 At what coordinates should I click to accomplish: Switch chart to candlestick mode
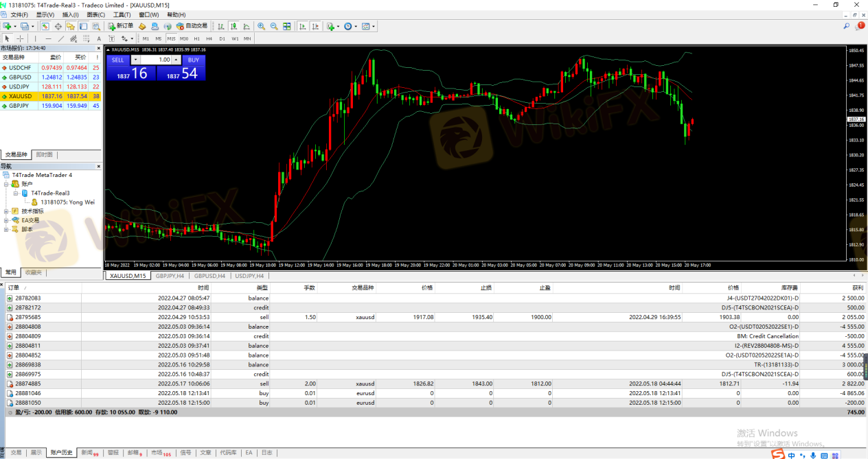234,26
